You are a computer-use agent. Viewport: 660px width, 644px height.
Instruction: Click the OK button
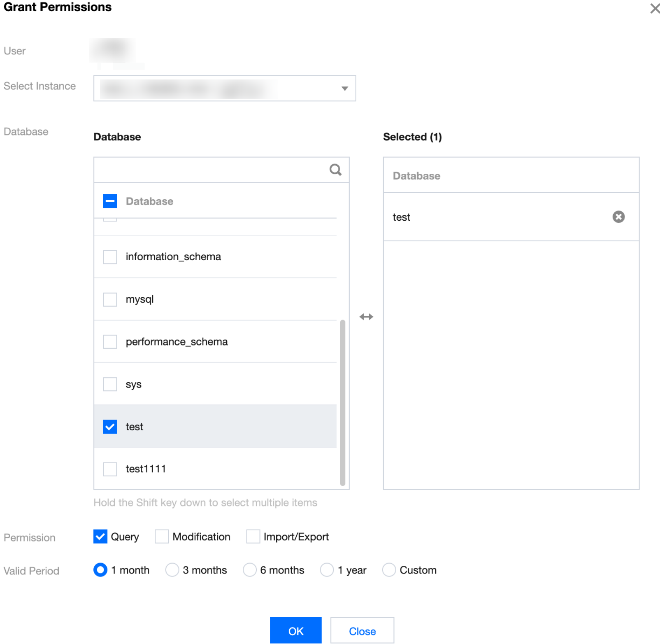coord(295,630)
